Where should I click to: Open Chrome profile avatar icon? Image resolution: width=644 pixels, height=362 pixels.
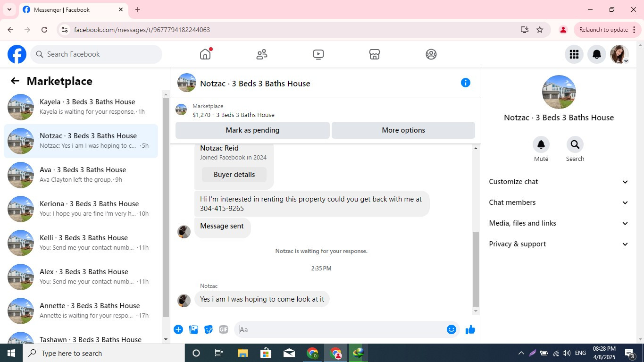pyautogui.click(x=563, y=30)
